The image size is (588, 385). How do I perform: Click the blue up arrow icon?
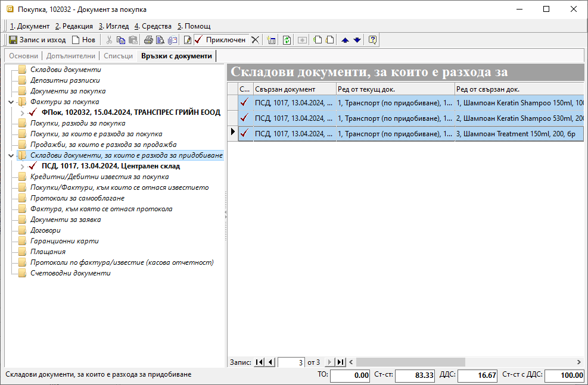click(345, 40)
